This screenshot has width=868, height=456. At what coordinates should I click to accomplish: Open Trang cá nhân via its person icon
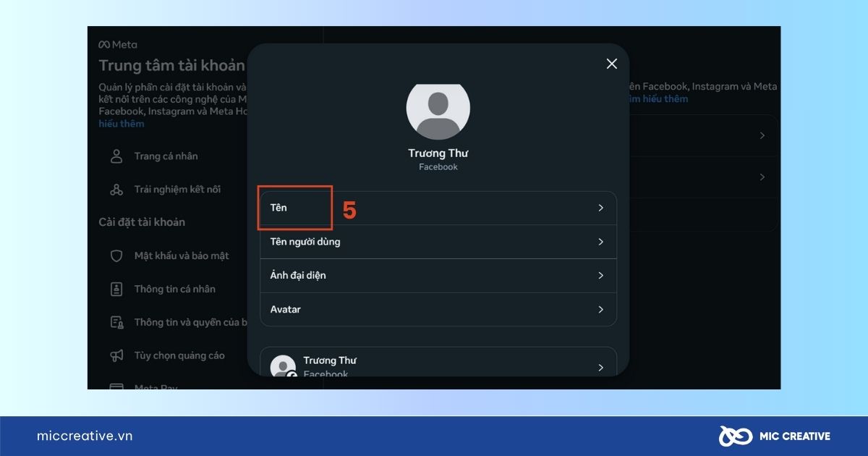point(116,156)
